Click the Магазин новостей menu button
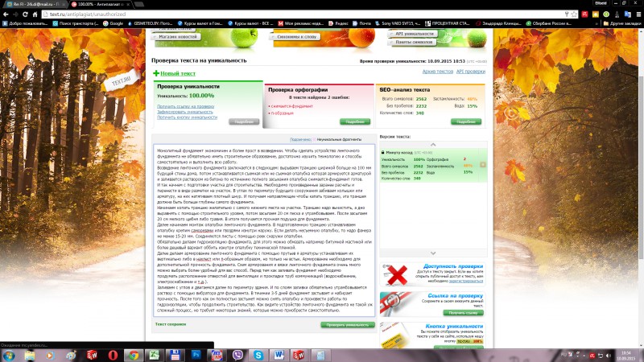 177,36
